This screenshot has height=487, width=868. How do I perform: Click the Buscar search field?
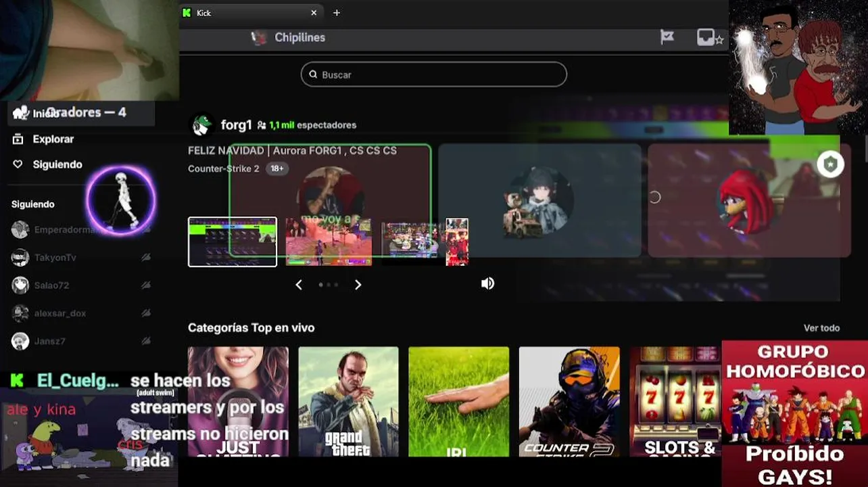click(433, 74)
